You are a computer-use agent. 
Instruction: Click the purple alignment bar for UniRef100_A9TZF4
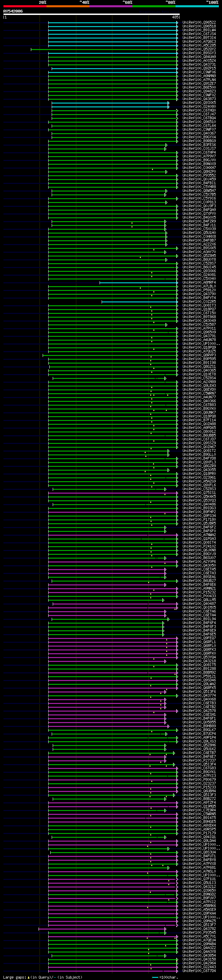(x=113, y=803)
